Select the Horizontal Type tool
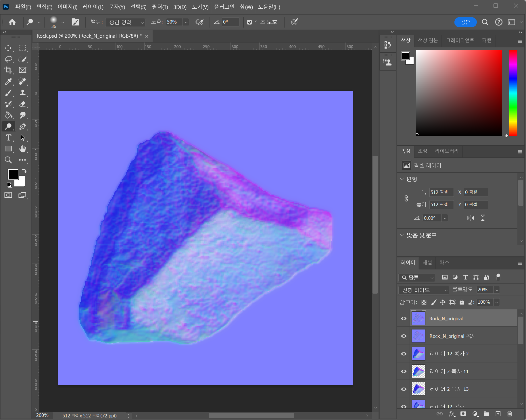The height and width of the screenshot is (420, 526). click(x=8, y=138)
